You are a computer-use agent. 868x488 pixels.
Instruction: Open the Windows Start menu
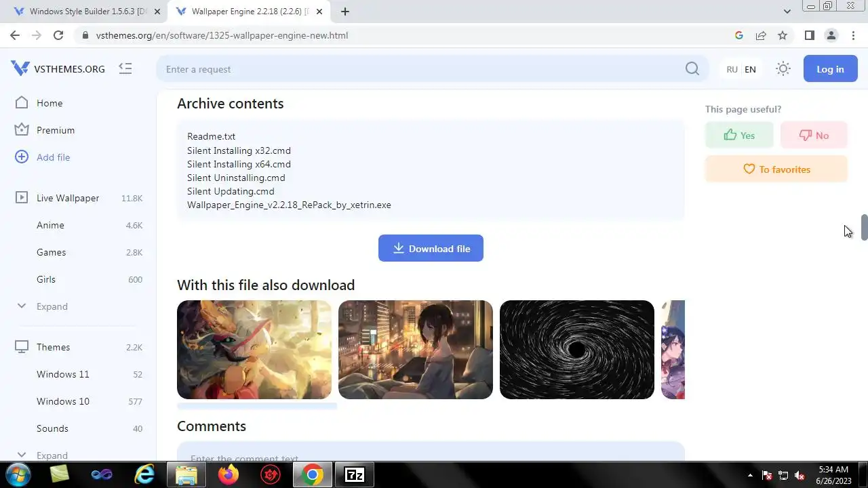pyautogui.click(x=18, y=474)
